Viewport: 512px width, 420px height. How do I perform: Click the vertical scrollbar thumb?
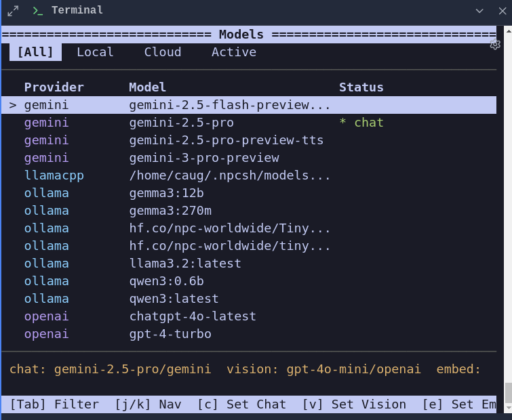tap(509, 394)
